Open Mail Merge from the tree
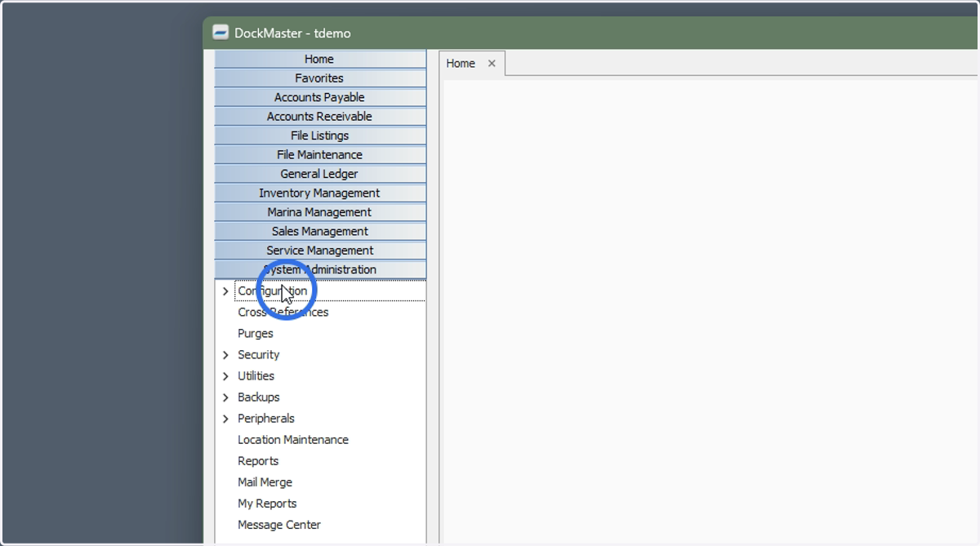The image size is (980, 546). click(x=265, y=482)
